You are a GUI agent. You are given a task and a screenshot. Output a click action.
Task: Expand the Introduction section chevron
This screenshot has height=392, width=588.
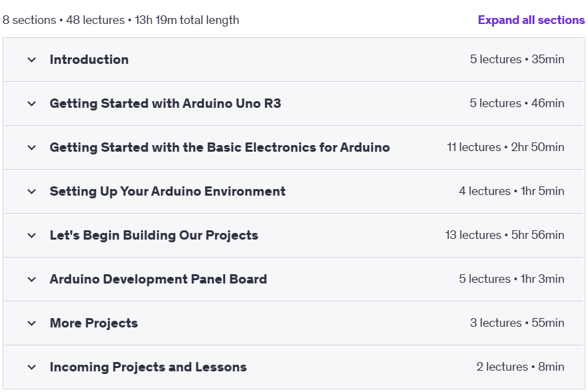pyautogui.click(x=32, y=60)
